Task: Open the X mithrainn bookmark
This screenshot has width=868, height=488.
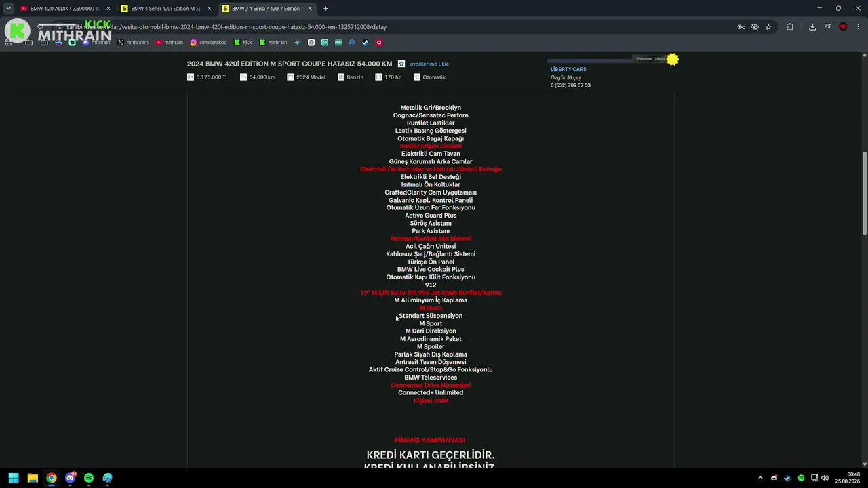Action: tap(133, 42)
